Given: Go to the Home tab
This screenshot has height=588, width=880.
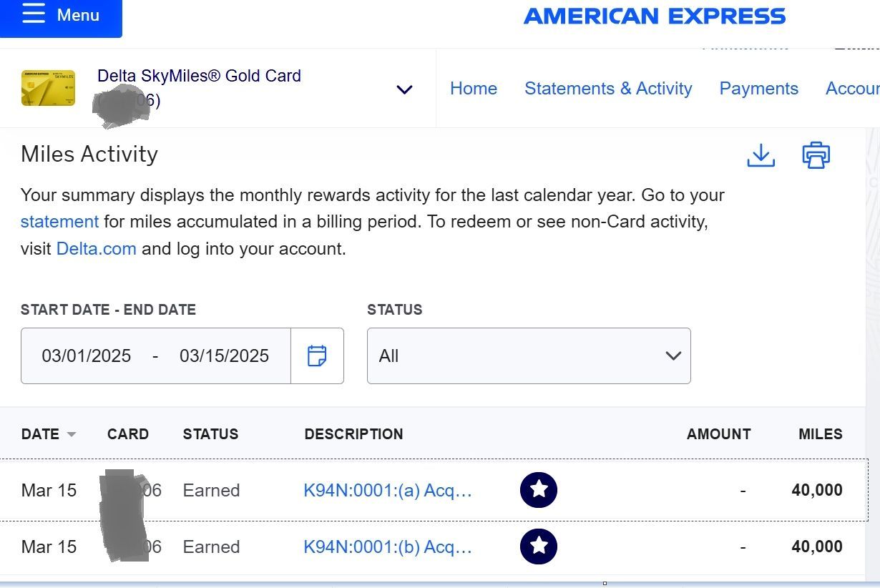Looking at the screenshot, I should pyautogui.click(x=474, y=89).
